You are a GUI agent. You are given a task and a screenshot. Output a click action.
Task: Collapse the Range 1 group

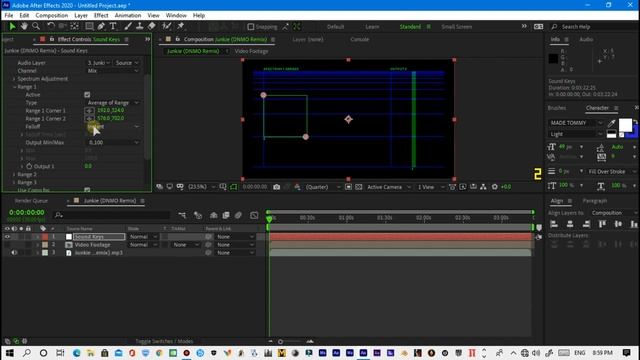[x=14, y=87]
